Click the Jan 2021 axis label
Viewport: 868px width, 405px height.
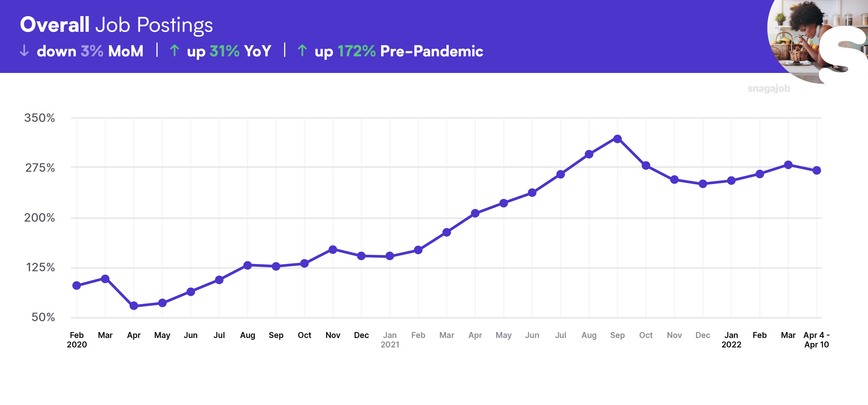pyautogui.click(x=390, y=340)
